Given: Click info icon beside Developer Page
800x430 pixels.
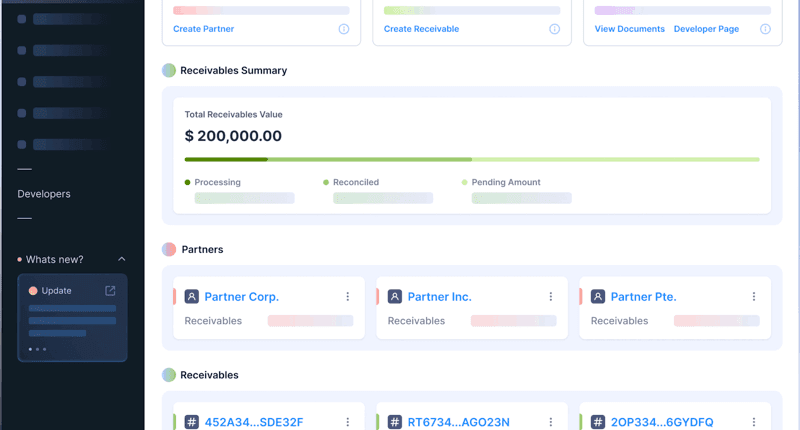Looking at the screenshot, I should 765,29.
